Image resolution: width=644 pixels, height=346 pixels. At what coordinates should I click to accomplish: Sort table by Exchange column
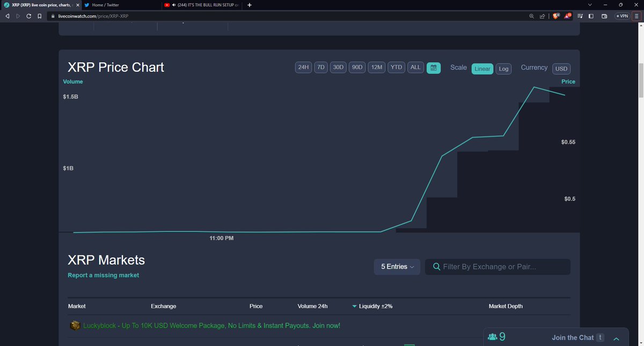click(164, 306)
